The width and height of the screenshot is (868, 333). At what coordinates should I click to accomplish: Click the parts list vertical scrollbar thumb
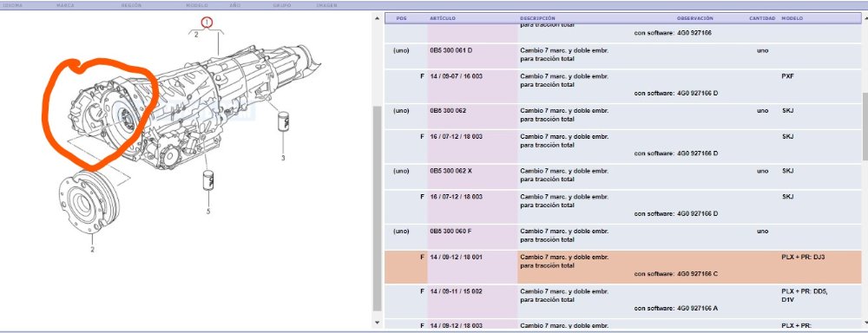point(378,208)
